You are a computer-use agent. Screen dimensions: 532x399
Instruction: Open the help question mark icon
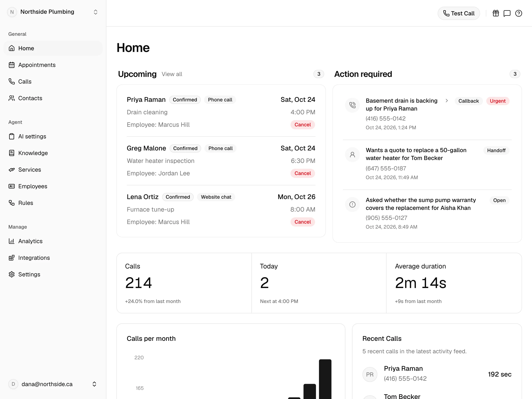click(x=518, y=13)
